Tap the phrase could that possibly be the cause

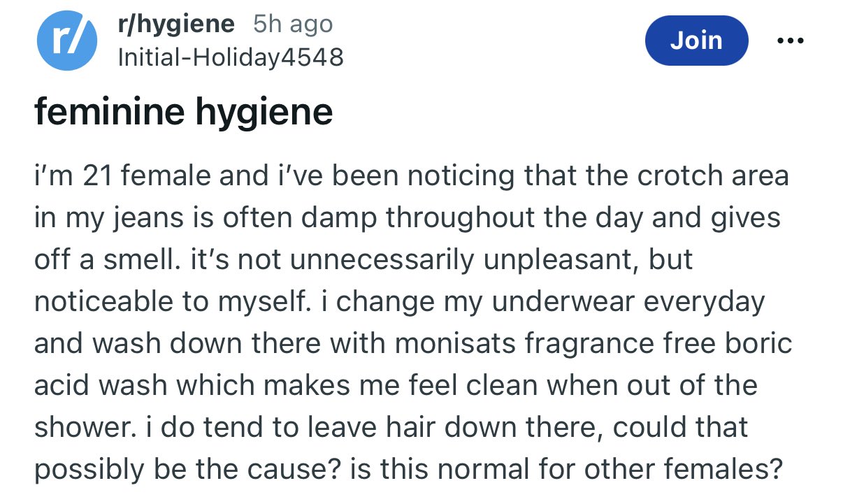(x=391, y=448)
